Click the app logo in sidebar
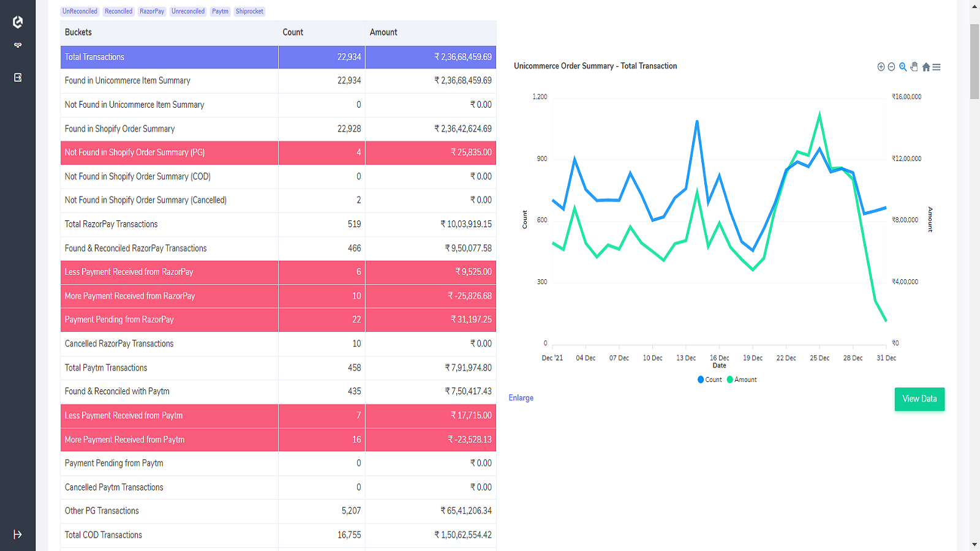This screenshot has height=551, width=980. click(x=18, y=22)
